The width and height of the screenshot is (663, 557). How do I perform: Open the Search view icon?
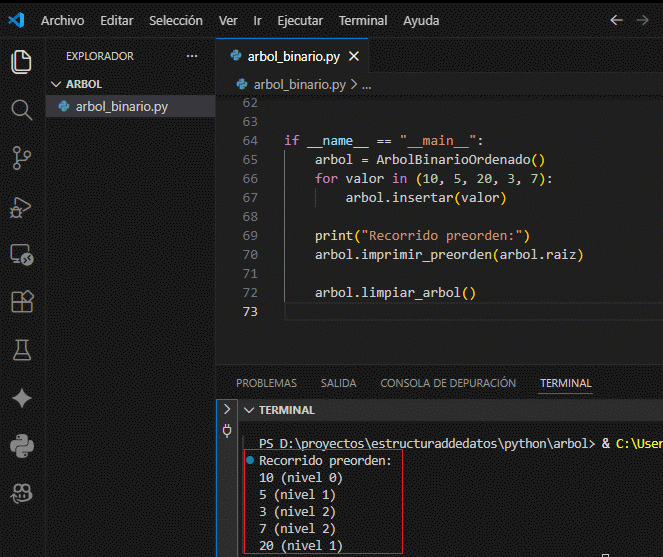point(21,109)
